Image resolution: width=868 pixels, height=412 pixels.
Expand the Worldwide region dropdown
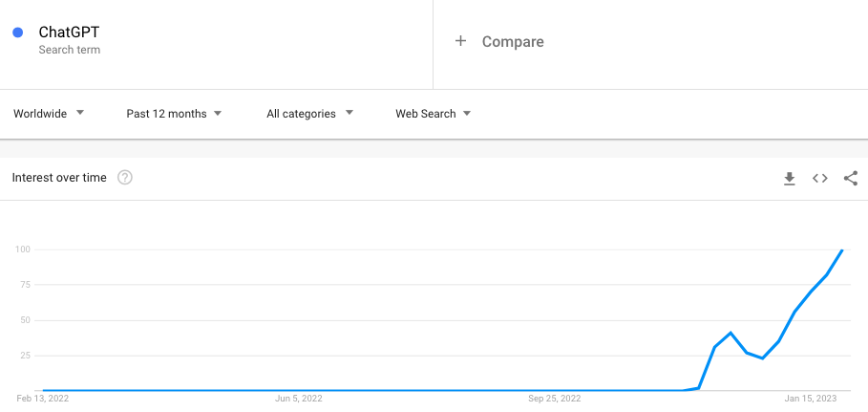tap(49, 114)
